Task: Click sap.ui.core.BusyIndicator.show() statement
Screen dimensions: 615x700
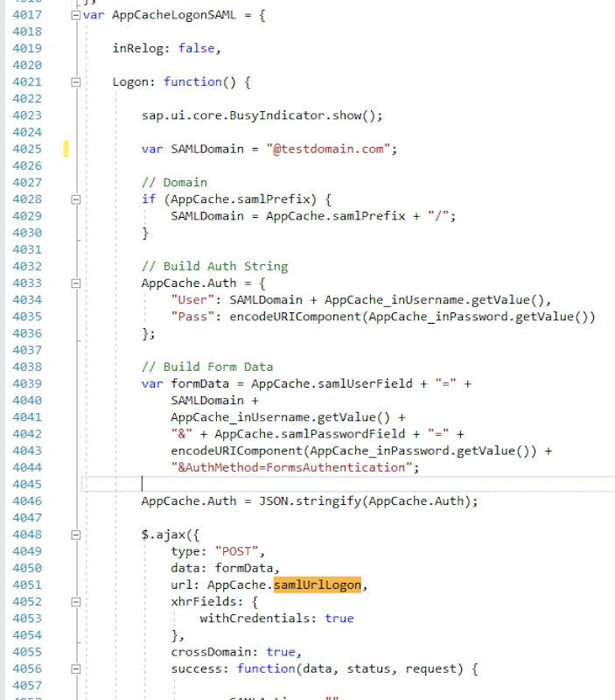Action: (x=262, y=115)
